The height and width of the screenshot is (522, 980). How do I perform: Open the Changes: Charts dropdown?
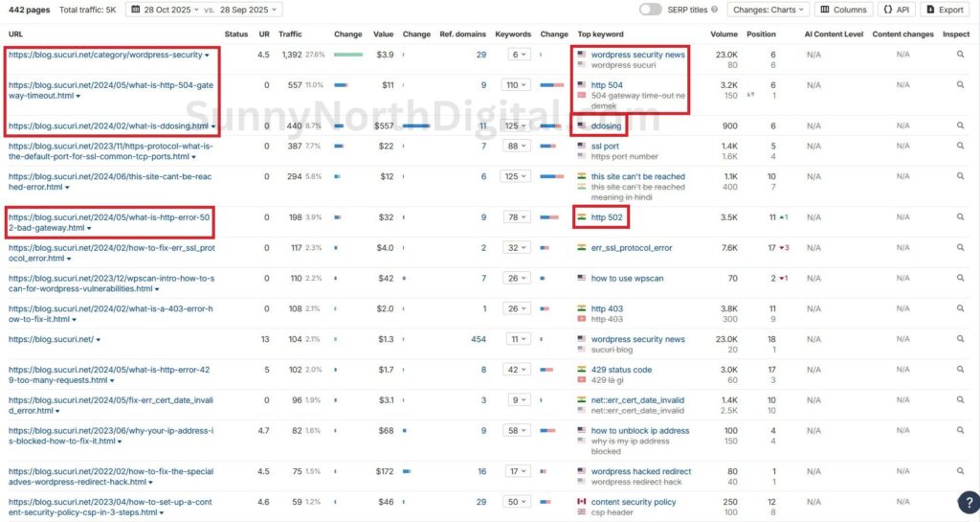[x=768, y=10]
